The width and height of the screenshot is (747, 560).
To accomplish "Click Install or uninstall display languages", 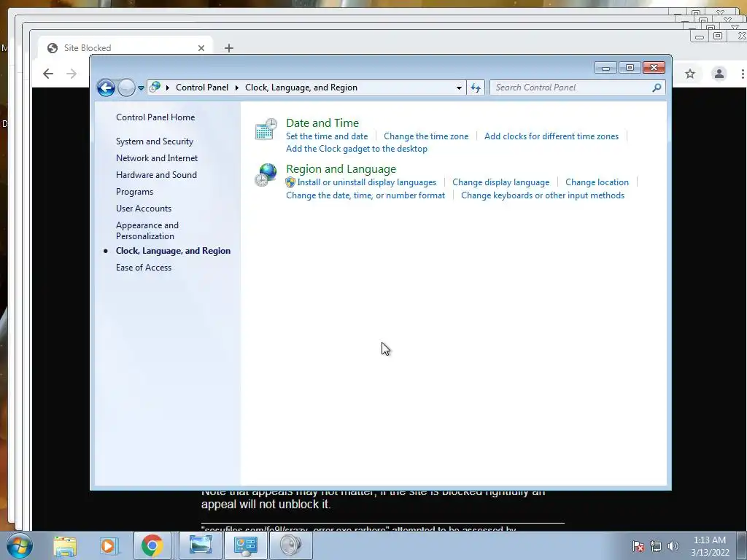I will coord(367,182).
